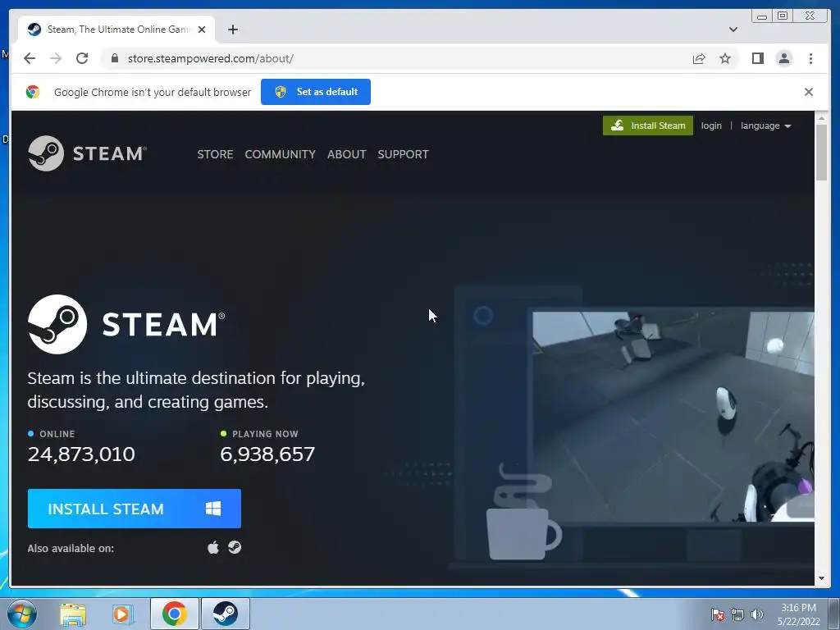Click the Steam logo in the header
This screenshot has height=630, width=840.
point(87,153)
